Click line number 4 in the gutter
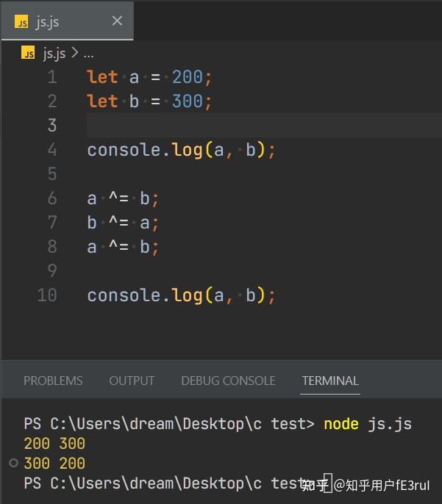Screen dimensions: 442x504 (51, 150)
